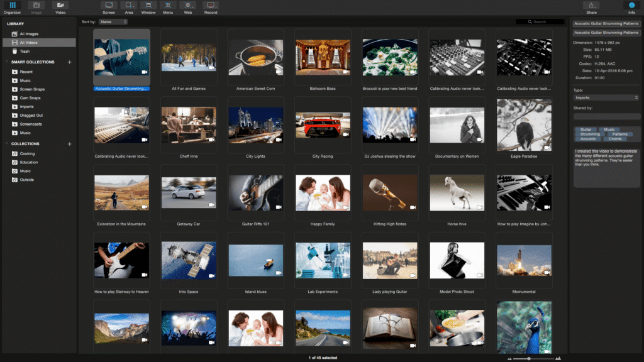
Task: Adjust the thumbnail size slider
Action: tap(529, 358)
